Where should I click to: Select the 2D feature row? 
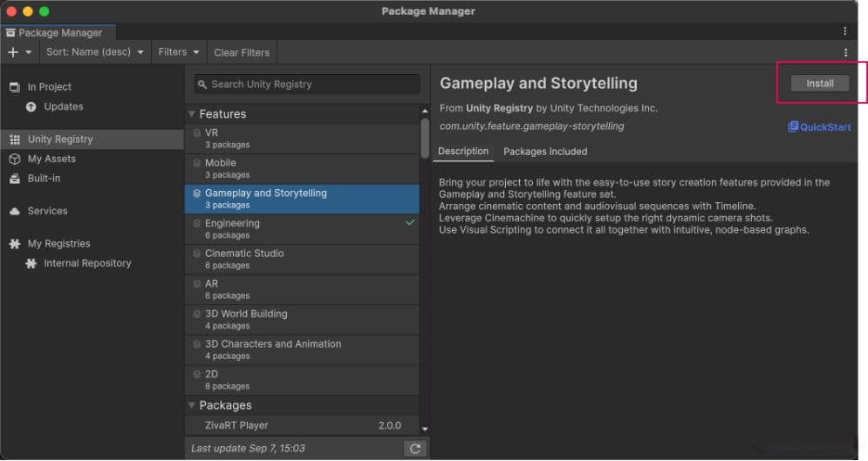(x=302, y=380)
